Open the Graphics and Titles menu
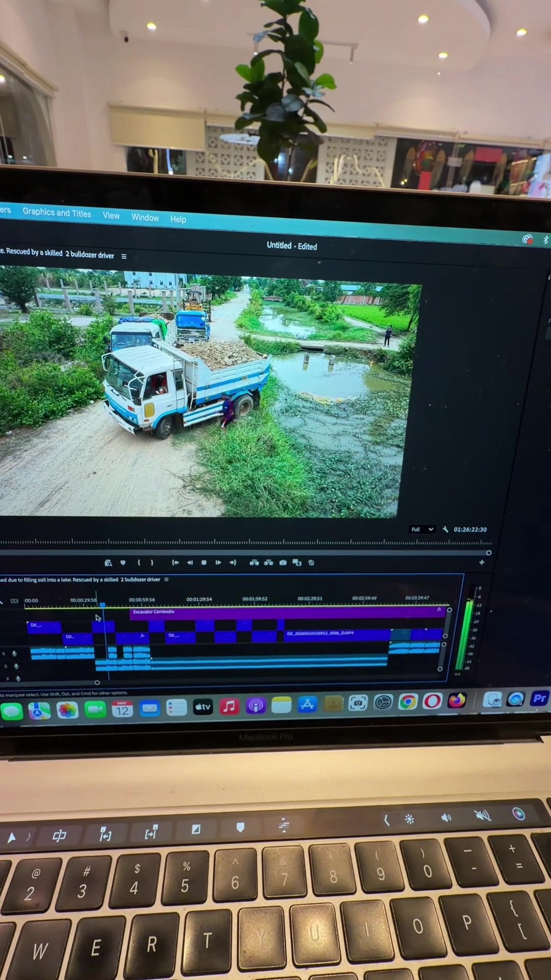 57,213
